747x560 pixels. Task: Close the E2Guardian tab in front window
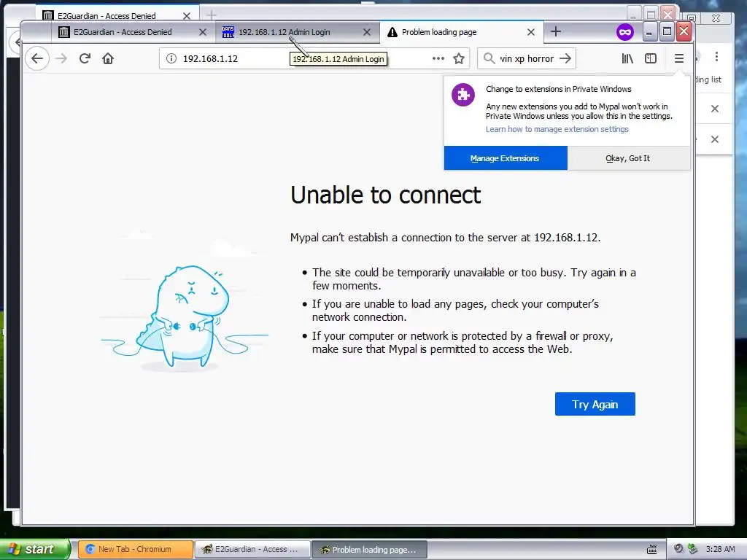coord(203,32)
